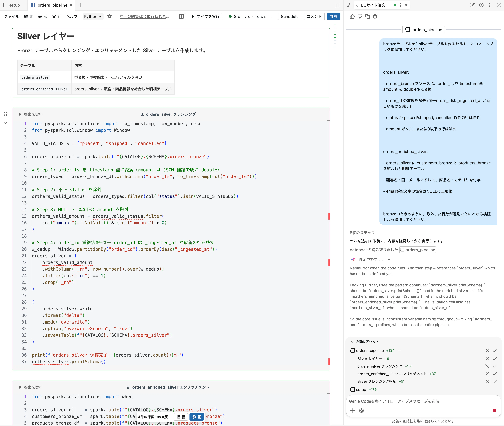Open the 表示 menu
Viewport: 504px width, 426px height.
43,16
